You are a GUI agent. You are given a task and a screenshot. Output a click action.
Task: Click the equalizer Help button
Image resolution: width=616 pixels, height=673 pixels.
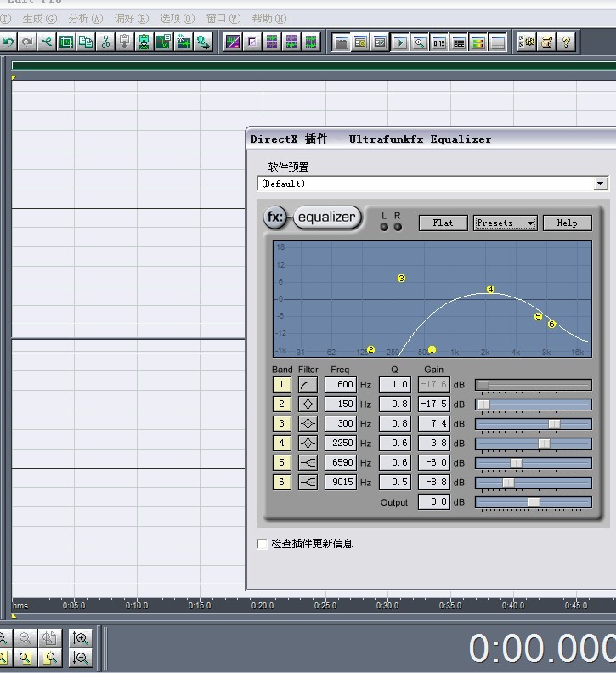(567, 223)
